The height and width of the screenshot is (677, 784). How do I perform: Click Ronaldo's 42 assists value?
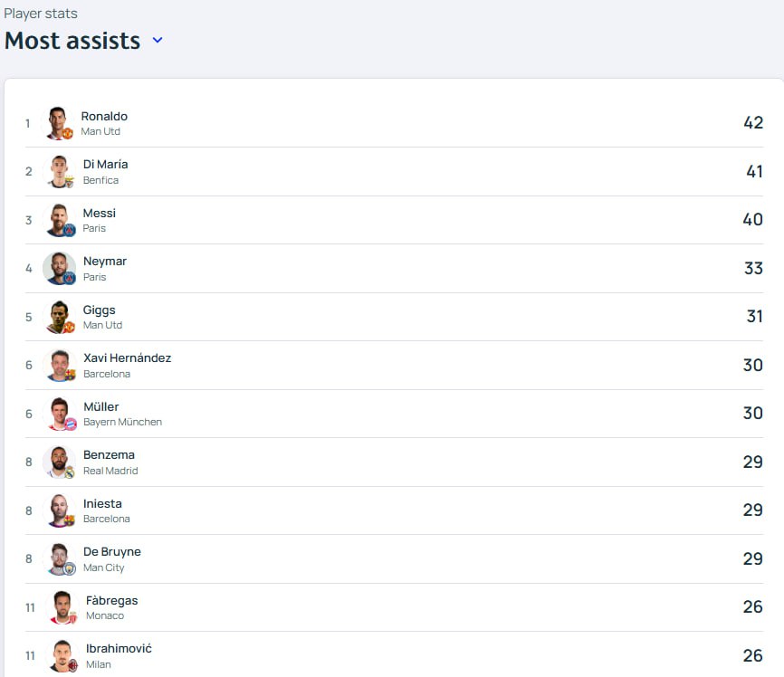(753, 123)
